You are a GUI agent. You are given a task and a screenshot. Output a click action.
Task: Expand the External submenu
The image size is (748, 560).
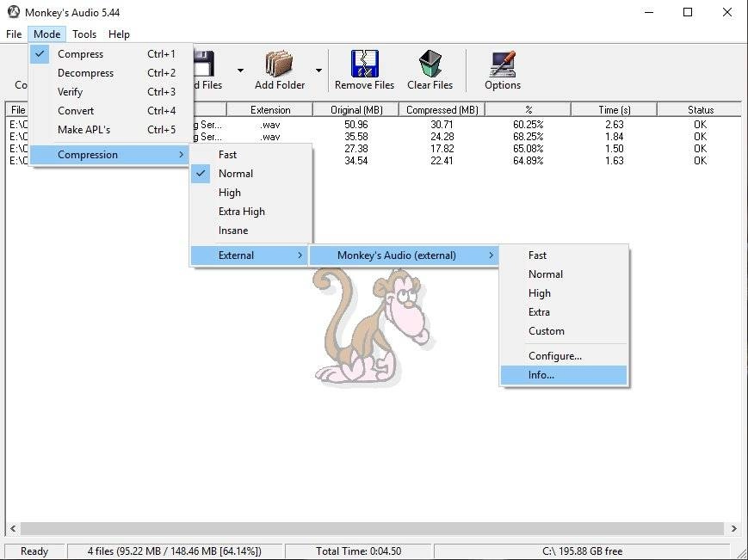pyautogui.click(x=249, y=255)
